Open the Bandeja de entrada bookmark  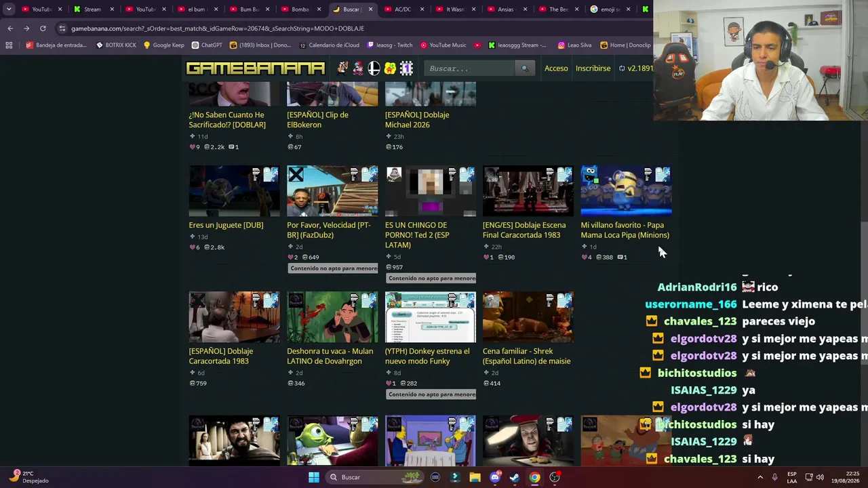pyautogui.click(x=56, y=45)
